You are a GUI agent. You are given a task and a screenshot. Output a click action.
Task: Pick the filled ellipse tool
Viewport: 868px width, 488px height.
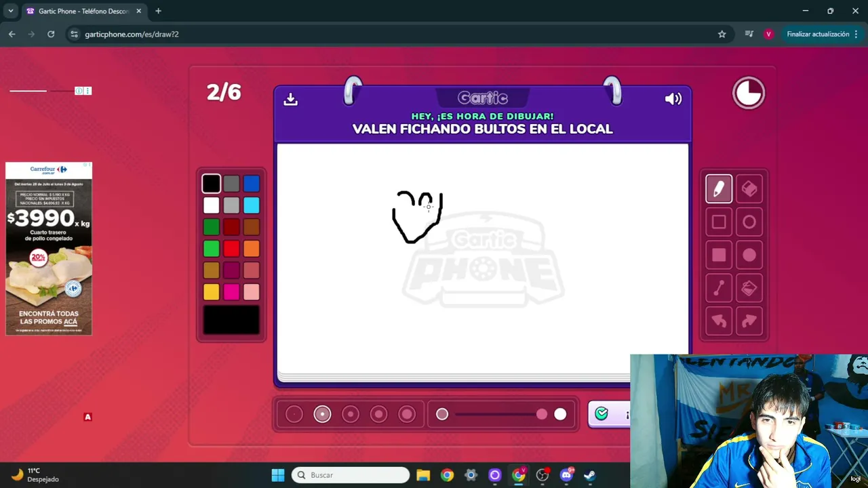click(x=749, y=255)
